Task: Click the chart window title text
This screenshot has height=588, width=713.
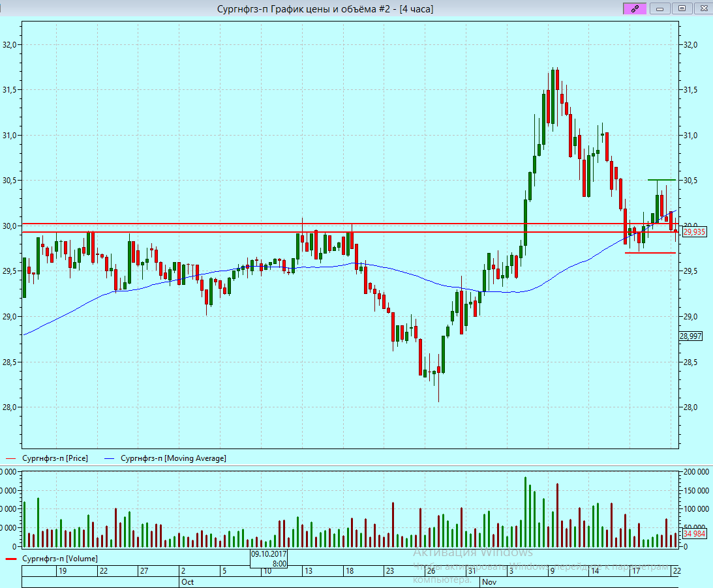Action: [x=325, y=9]
